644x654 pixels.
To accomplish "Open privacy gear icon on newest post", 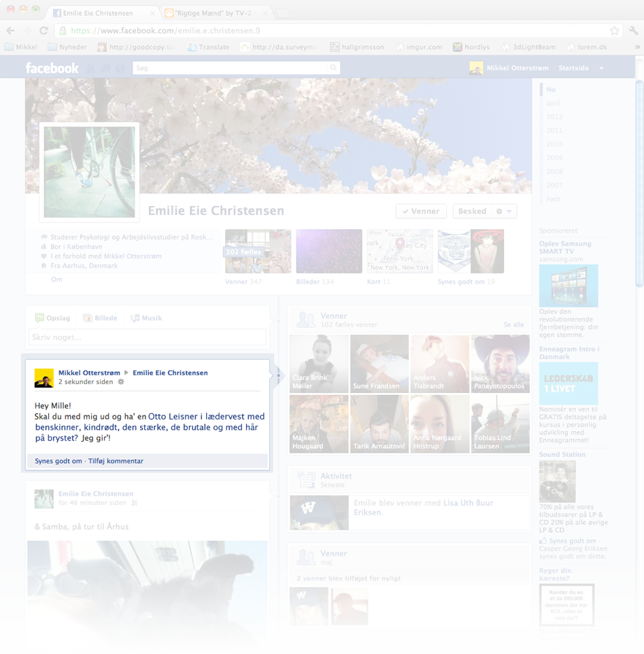I will [121, 381].
